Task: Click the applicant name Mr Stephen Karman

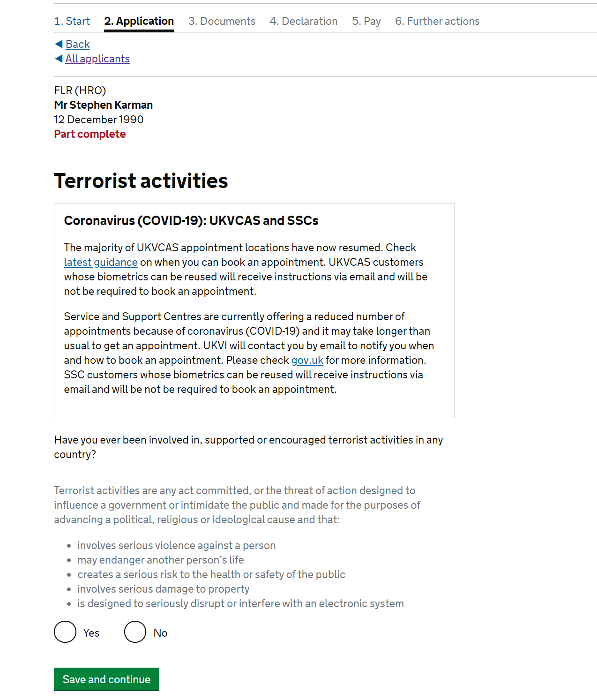Action: pos(104,105)
